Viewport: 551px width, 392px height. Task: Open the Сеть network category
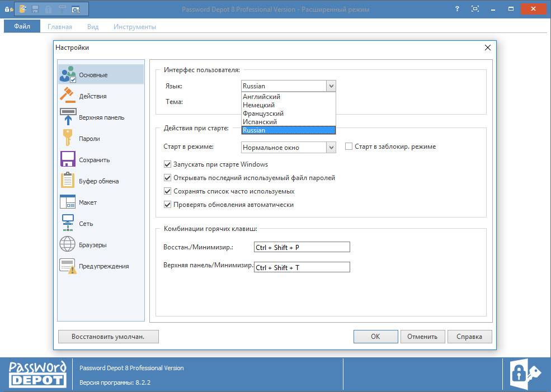click(101, 223)
